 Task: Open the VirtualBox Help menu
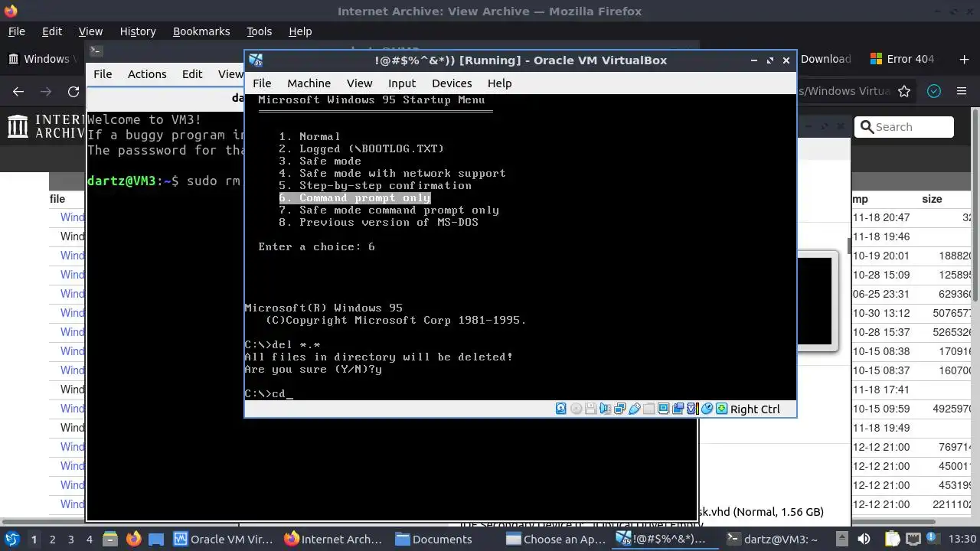pyautogui.click(x=499, y=83)
